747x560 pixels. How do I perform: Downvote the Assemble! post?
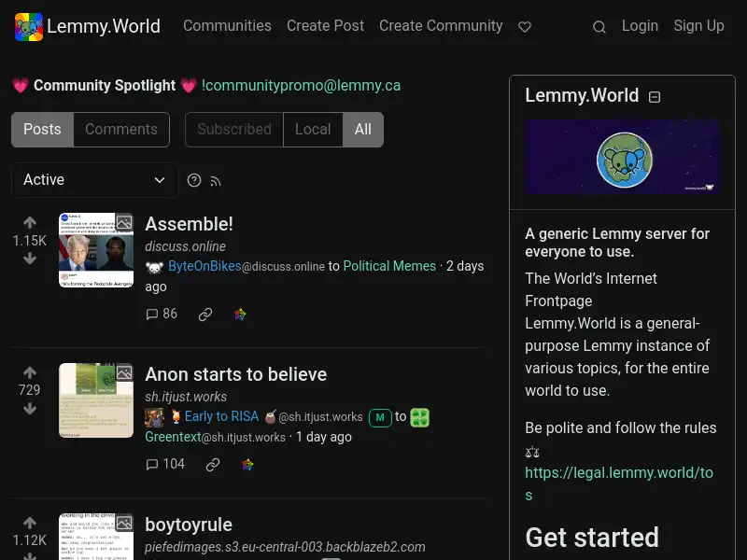(x=30, y=259)
